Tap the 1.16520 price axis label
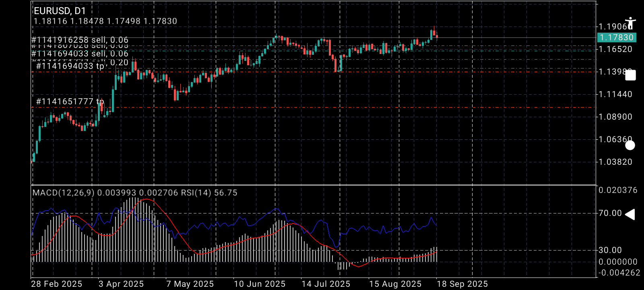 click(616, 49)
